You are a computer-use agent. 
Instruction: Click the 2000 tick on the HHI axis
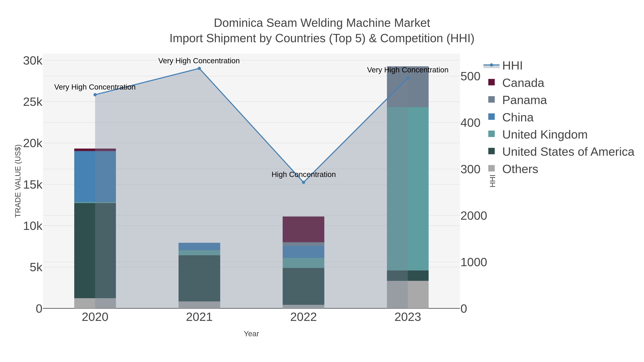(474, 216)
